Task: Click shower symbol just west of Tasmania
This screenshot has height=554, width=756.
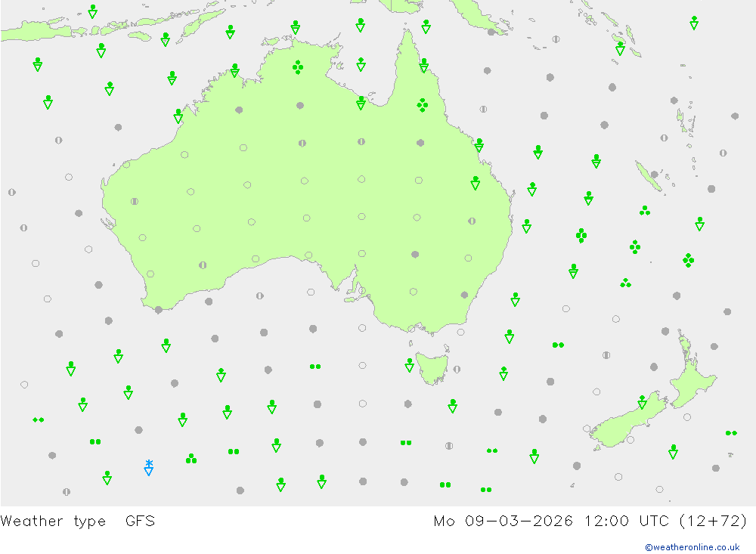Action: coord(409,366)
